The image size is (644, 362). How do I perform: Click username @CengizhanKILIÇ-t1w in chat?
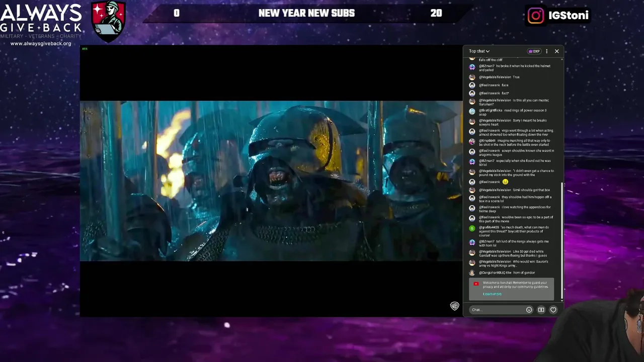[495, 273]
